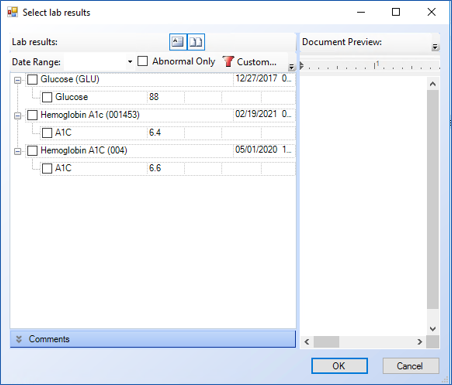Click the A1C label under Hemoglobin A1C (004)

[x=63, y=168]
